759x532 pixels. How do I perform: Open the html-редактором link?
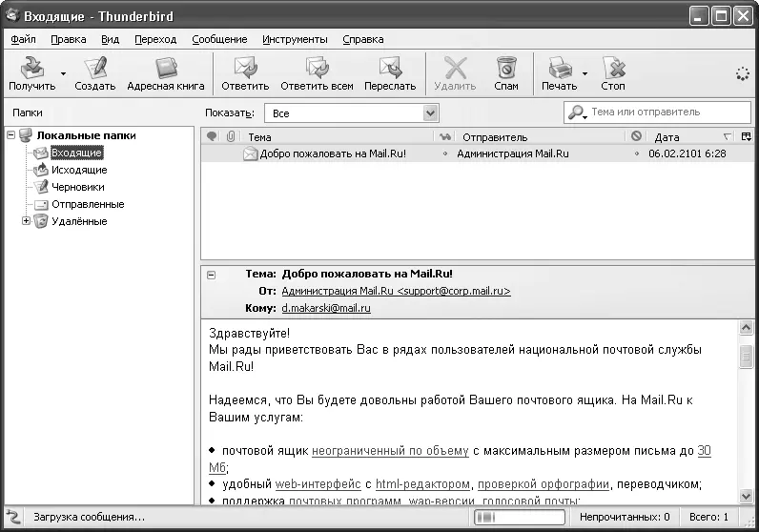pos(422,484)
